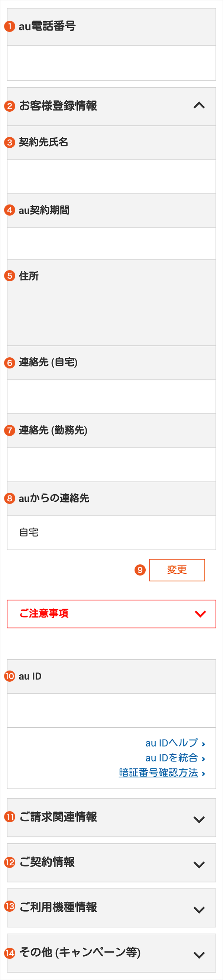Click the 変更 button
This screenshot has width=223, height=980.
pyautogui.click(x=177, y=570)
